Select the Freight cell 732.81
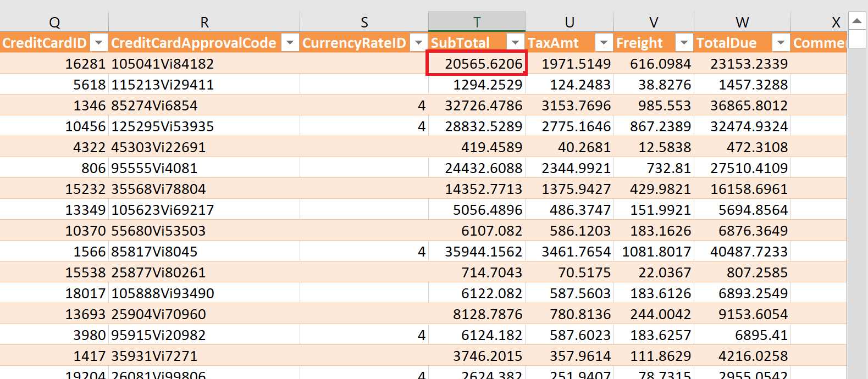This screenshot has width=868, height=379. tap(654, 168)
